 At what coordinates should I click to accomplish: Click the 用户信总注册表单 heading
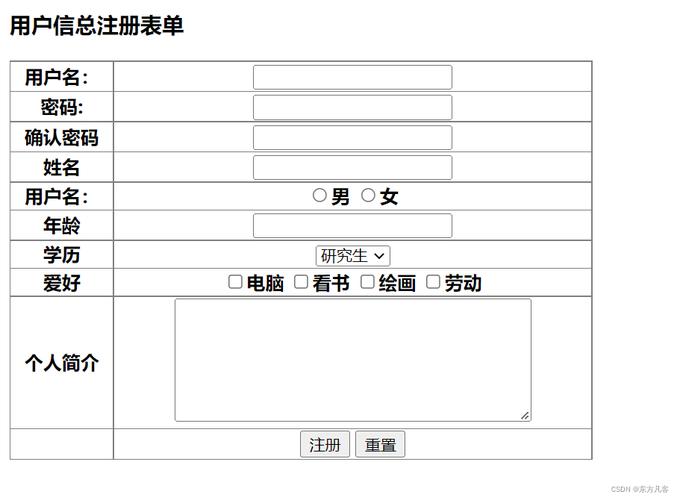pyautogui.click(x=97, y=26)
